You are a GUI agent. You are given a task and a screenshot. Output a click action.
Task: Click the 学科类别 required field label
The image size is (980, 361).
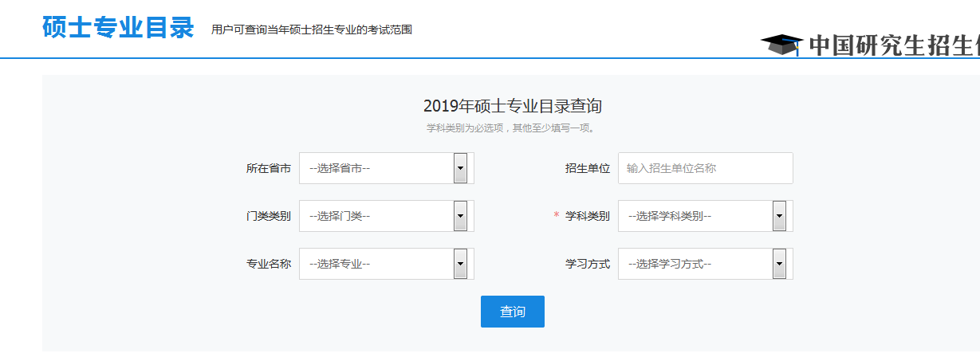[587, 216]
